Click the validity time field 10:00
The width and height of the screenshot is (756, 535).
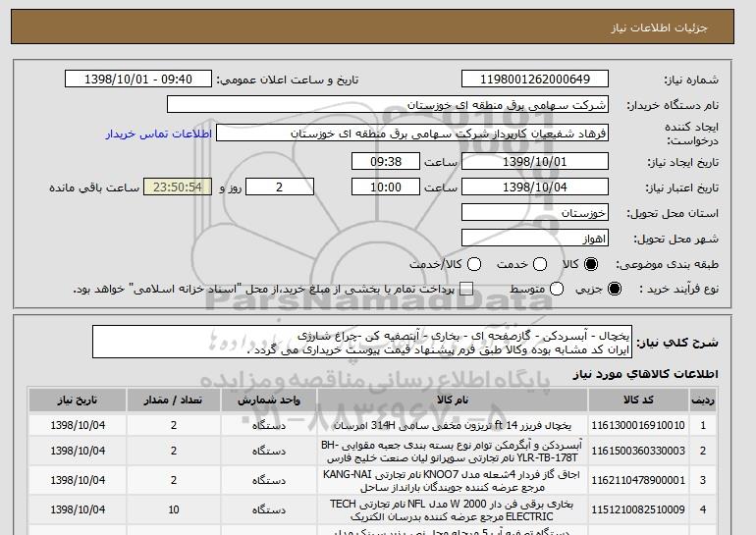coord(386,187)
